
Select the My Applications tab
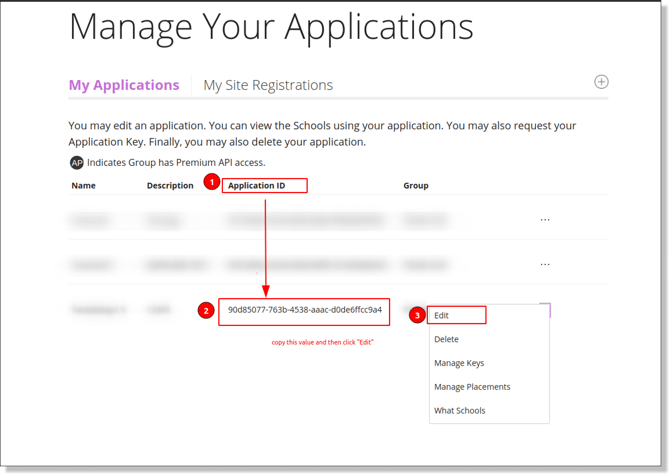pyautogui.click(x=124, y=85)
